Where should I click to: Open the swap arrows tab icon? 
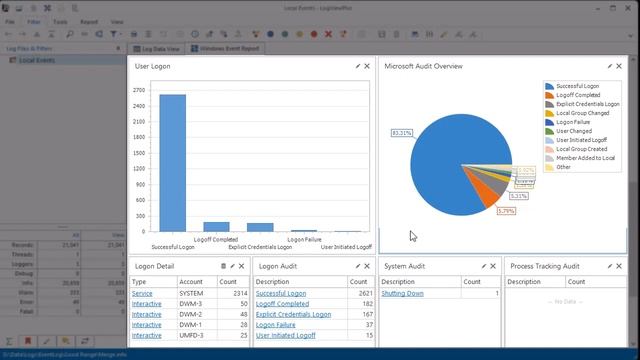tap(84, 341)
